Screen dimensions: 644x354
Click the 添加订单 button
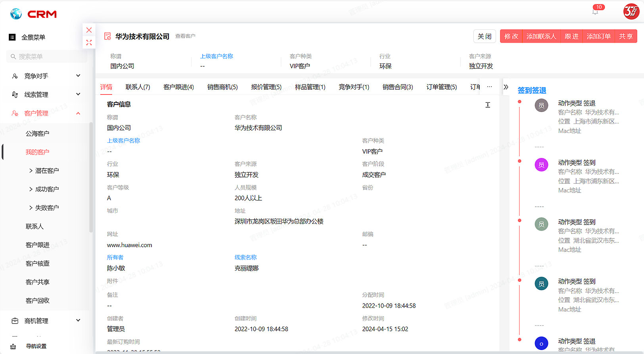click(599, 36)
